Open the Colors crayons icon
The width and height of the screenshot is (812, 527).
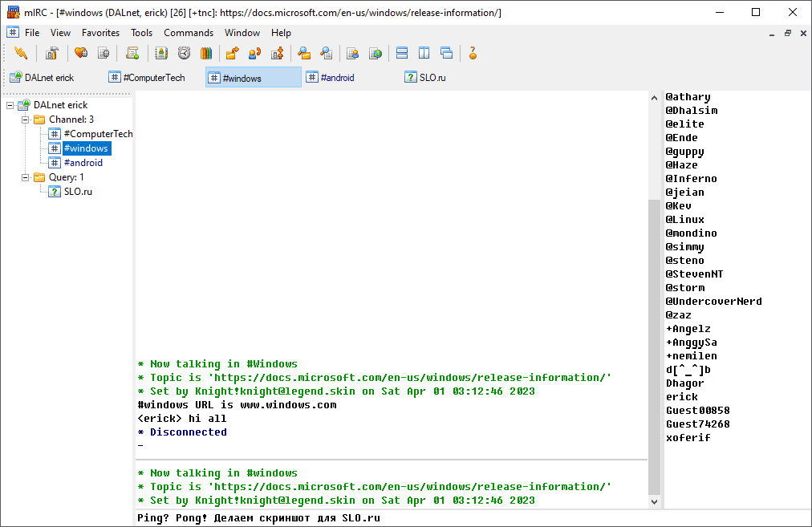pyautogui.click(x=206, y=53)
